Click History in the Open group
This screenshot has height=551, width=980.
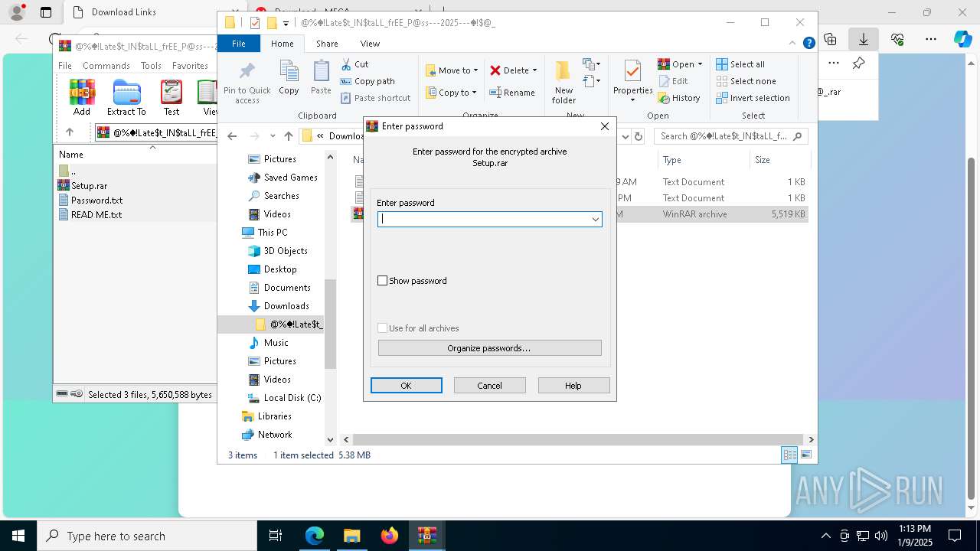(679, 98)
